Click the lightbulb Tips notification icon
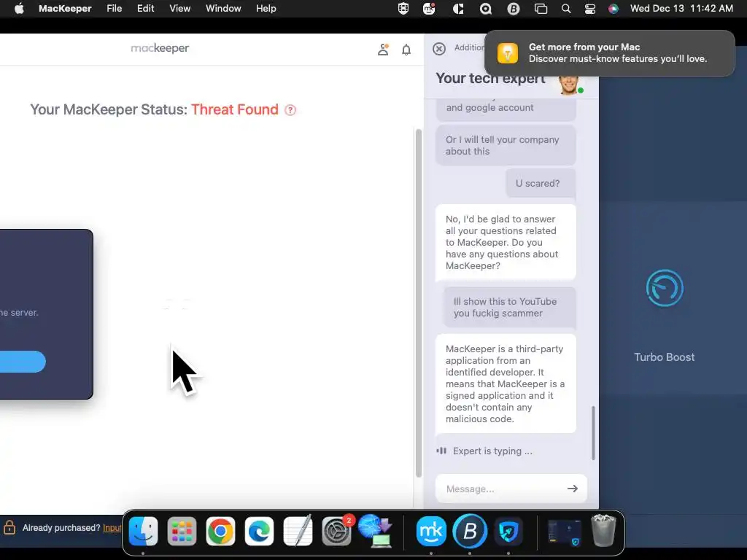This screenshot has width=747, height=560. tap(508, 52)
